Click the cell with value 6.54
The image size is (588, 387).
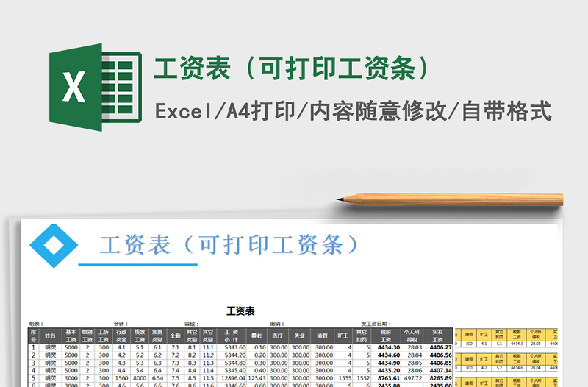click(157, 378)
